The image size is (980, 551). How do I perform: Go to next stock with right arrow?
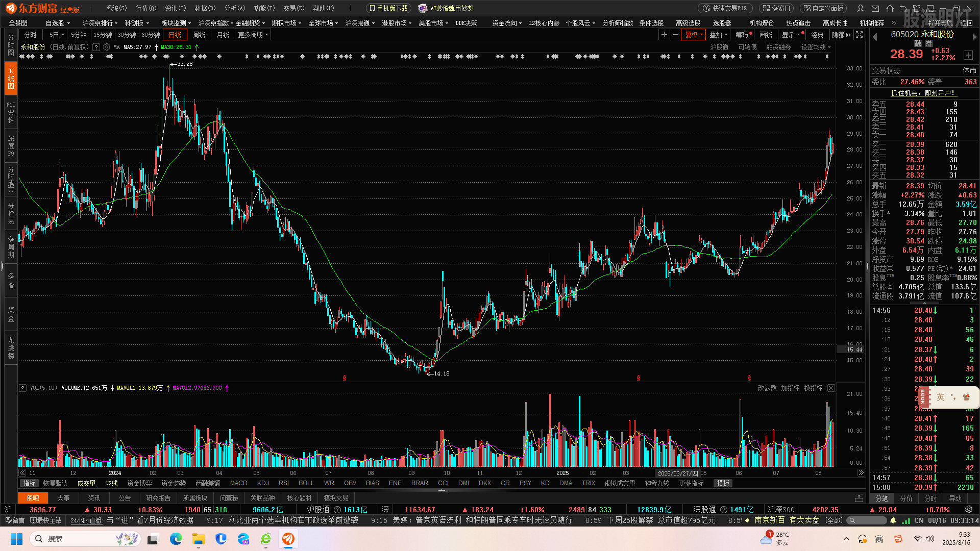(x=974, y=37)
